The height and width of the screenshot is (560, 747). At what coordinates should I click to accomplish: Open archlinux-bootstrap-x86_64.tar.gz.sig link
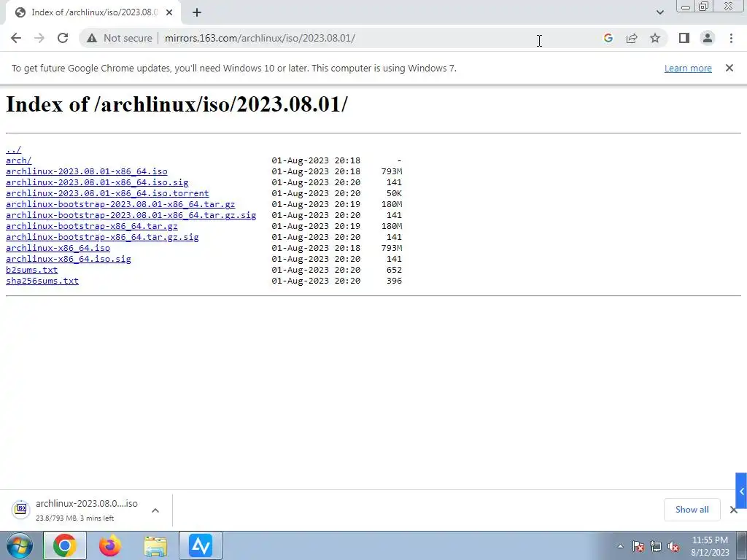(102, 237)
